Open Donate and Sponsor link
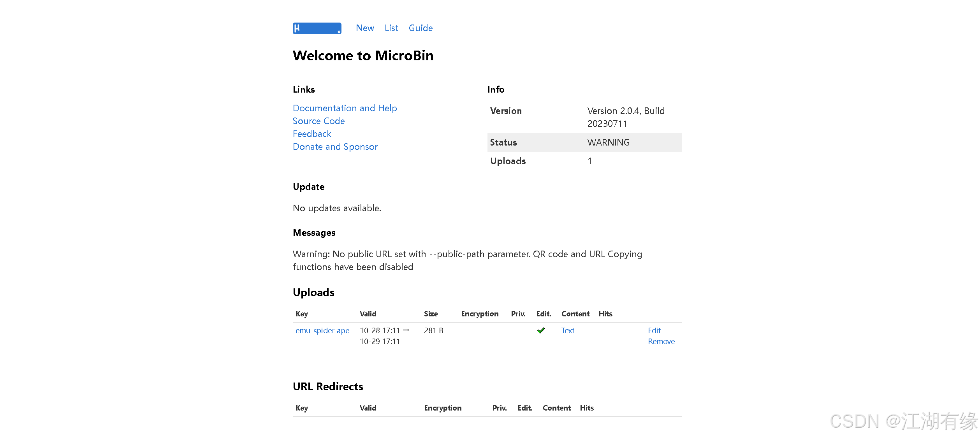 click(x=335, y=147)
